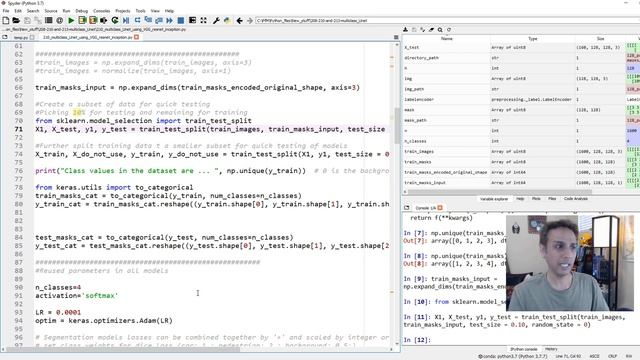Close the Console 1/A tab
Viewport: 640px width, 360px height.
(x=440, y=208)
